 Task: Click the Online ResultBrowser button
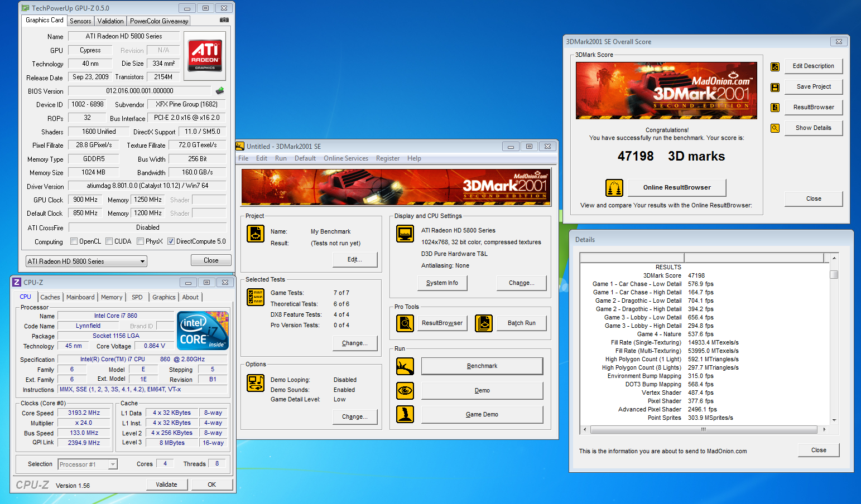tap(677, 187)
